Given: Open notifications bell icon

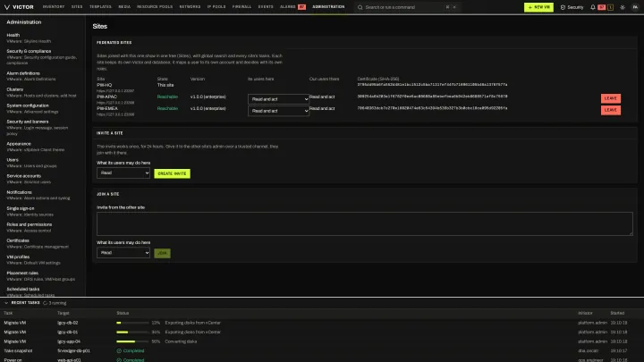Looking at the screenshot, I should (593, 7).
